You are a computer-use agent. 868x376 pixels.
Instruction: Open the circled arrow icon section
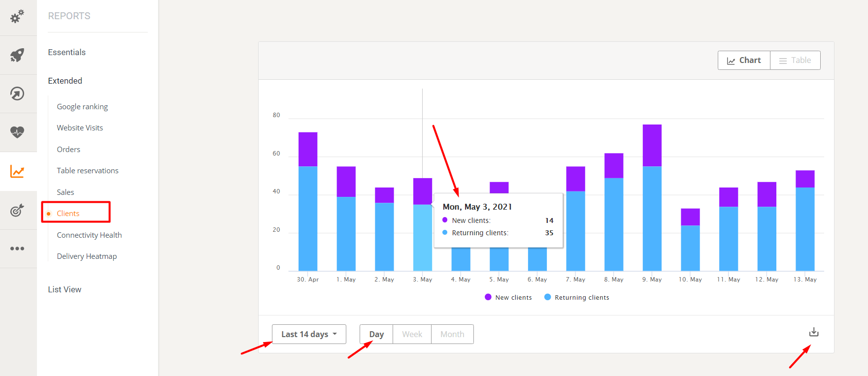click(17, 94)
